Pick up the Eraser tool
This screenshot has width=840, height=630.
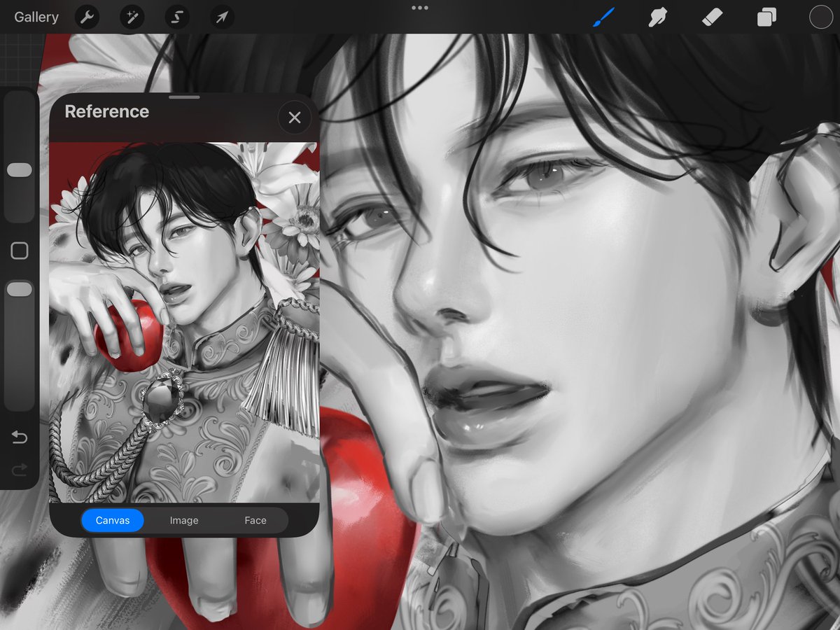point(711,17)
